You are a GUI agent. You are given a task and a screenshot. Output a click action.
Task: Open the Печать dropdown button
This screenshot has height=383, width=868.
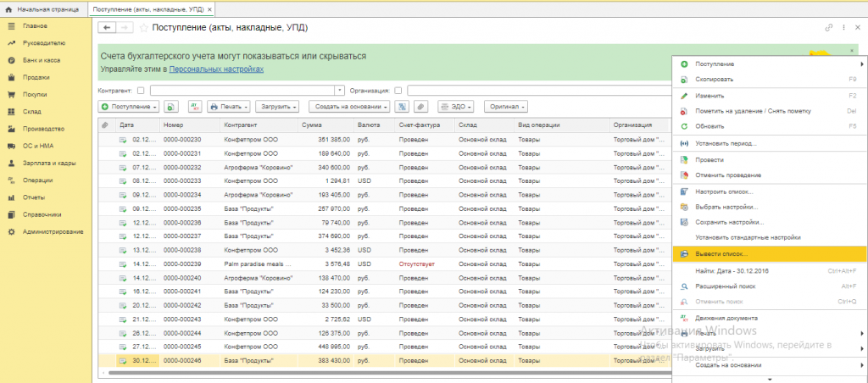228,107
